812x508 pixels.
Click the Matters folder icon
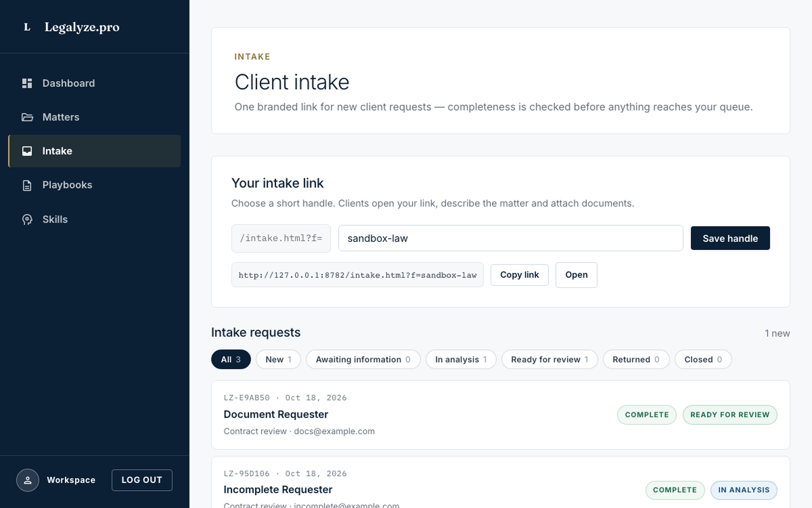click(27, 117)
